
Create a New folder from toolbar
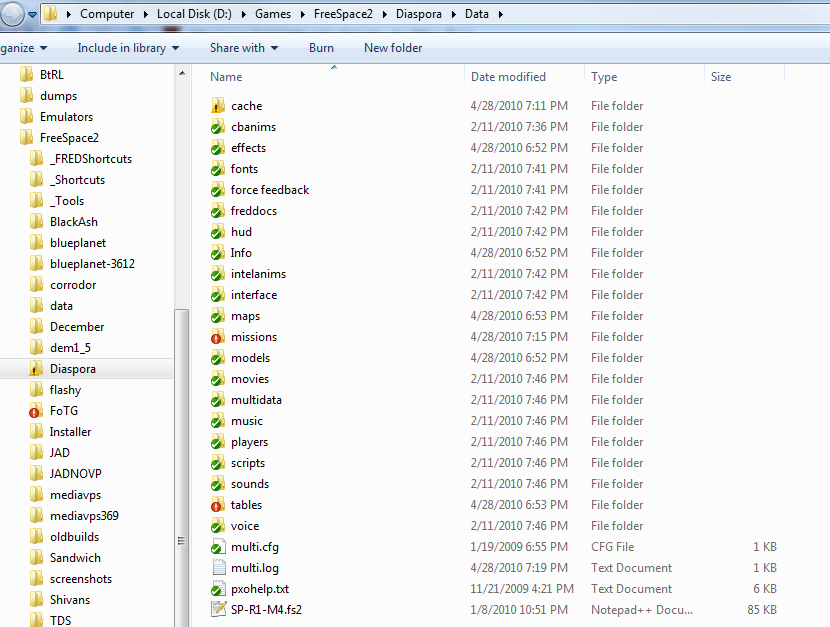point(393,48)
